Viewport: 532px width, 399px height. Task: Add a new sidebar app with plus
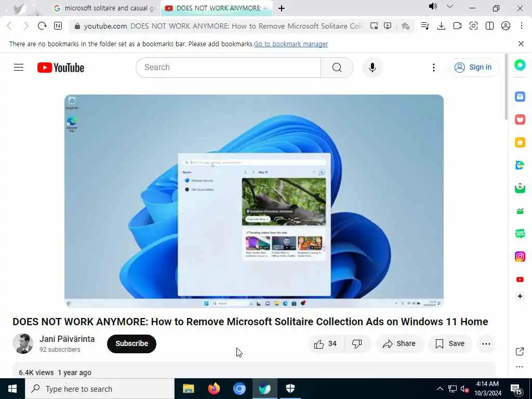520,296
